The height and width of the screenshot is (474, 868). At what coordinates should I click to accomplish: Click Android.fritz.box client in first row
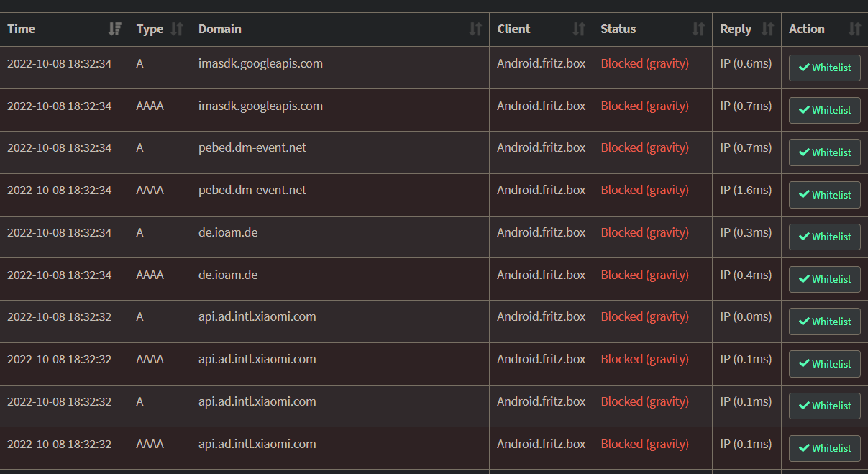tap(541, 63)
